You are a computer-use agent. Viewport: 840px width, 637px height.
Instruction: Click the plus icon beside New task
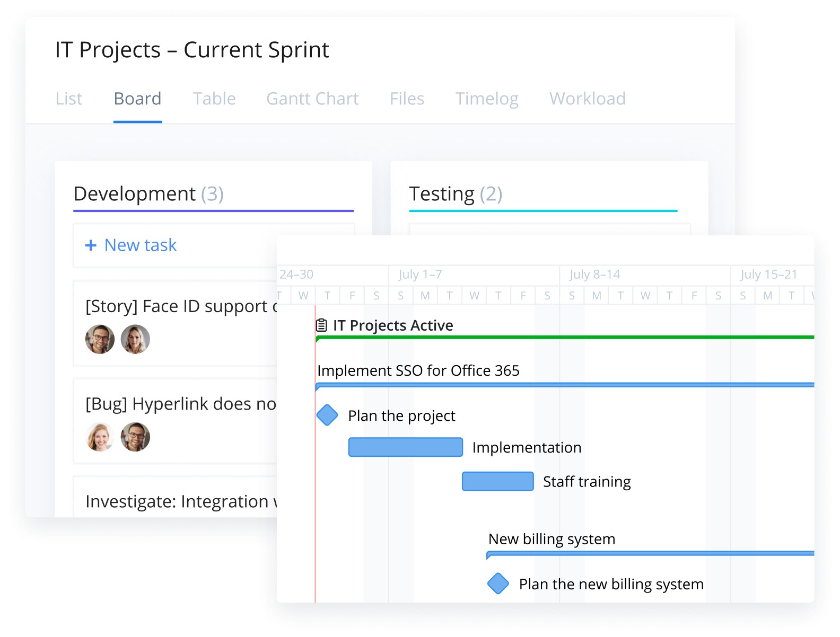(x=91, y=245)
